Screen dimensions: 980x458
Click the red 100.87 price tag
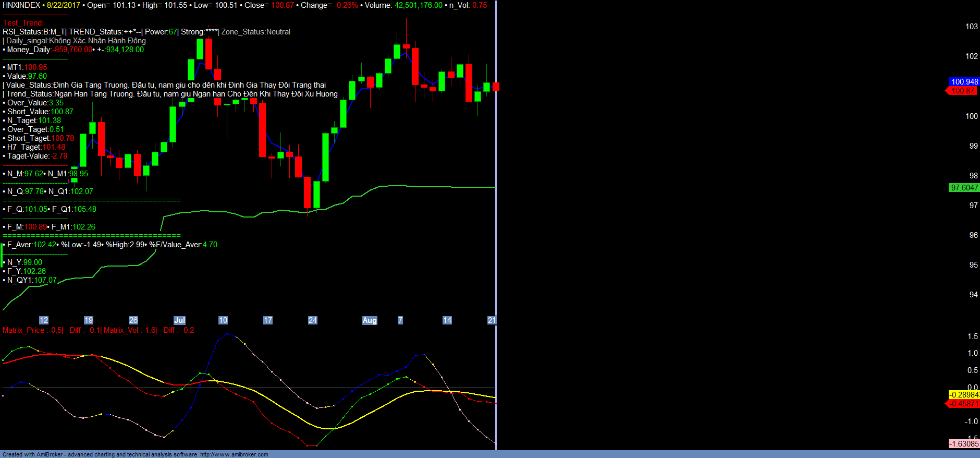click(963, 91)
